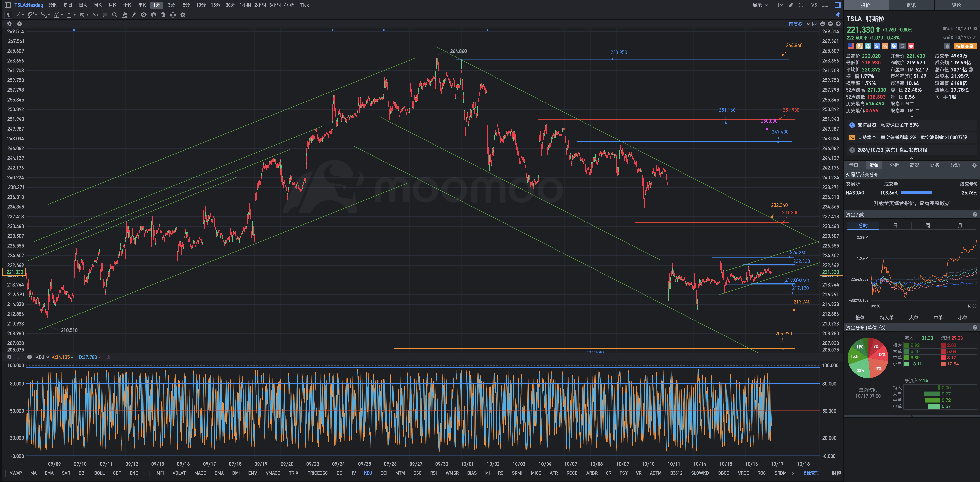Click the US flag market icon
The width and height of the screenshot is (980, 482).
pyautogui.click(x=851, y=46)
